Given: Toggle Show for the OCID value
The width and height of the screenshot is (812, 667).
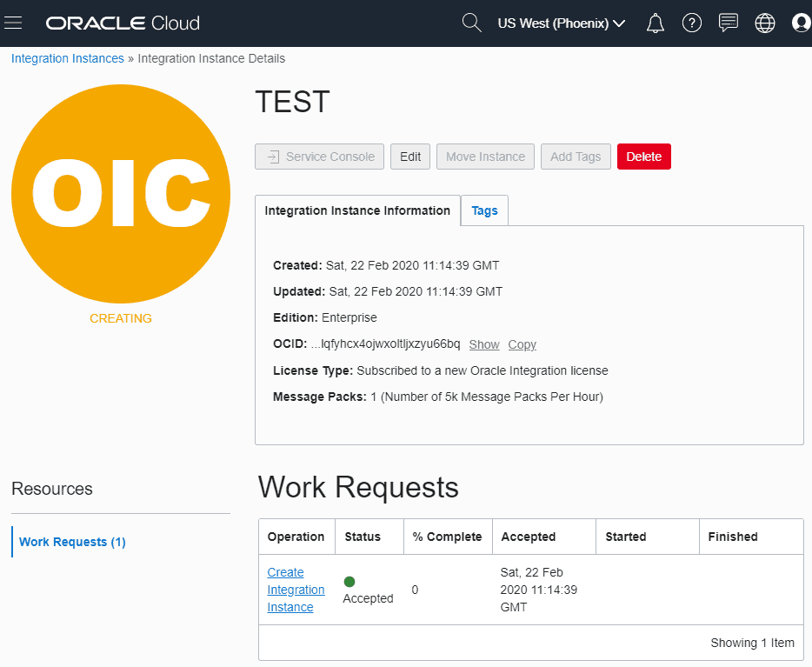Looking at the screenshot, I should tap(483, 344).
